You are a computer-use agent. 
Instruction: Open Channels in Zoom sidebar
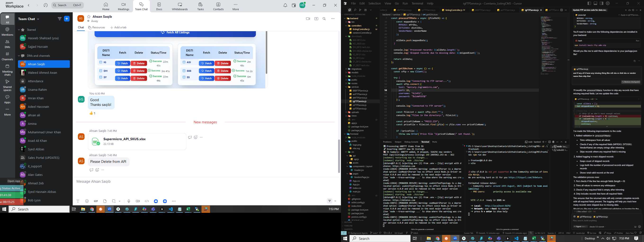[x=7, y=56]
